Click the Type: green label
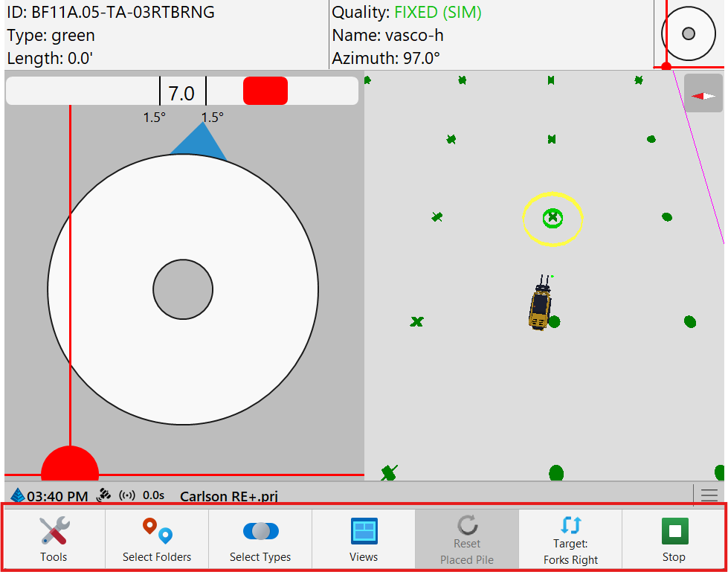The height and width of the screenshot is (572, 728). coord(51,35)
